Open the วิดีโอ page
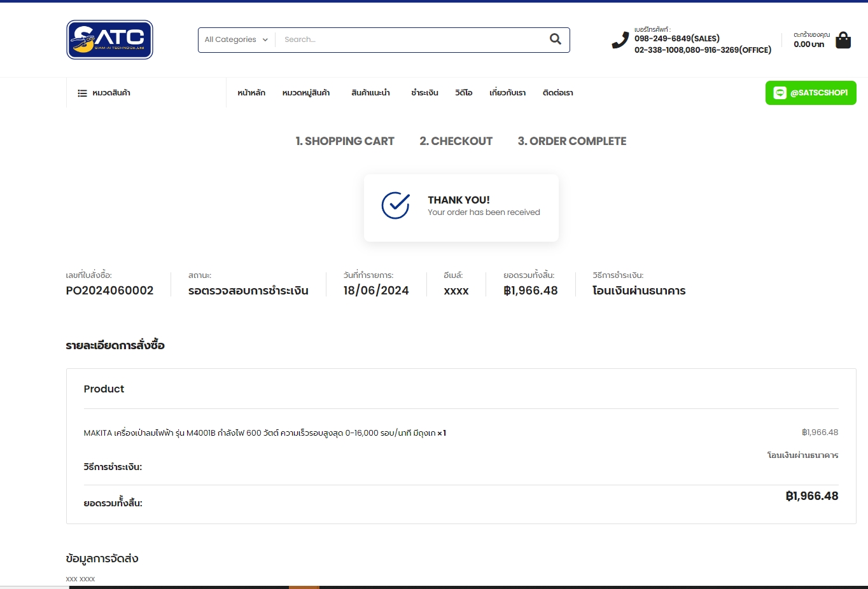868x589 pixels. [x=463, y=93]
